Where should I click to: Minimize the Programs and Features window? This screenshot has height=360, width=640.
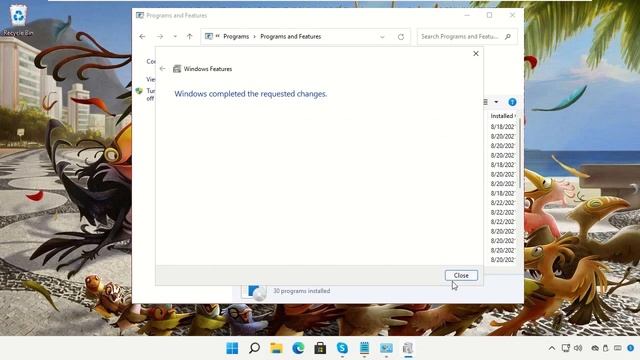467,15
